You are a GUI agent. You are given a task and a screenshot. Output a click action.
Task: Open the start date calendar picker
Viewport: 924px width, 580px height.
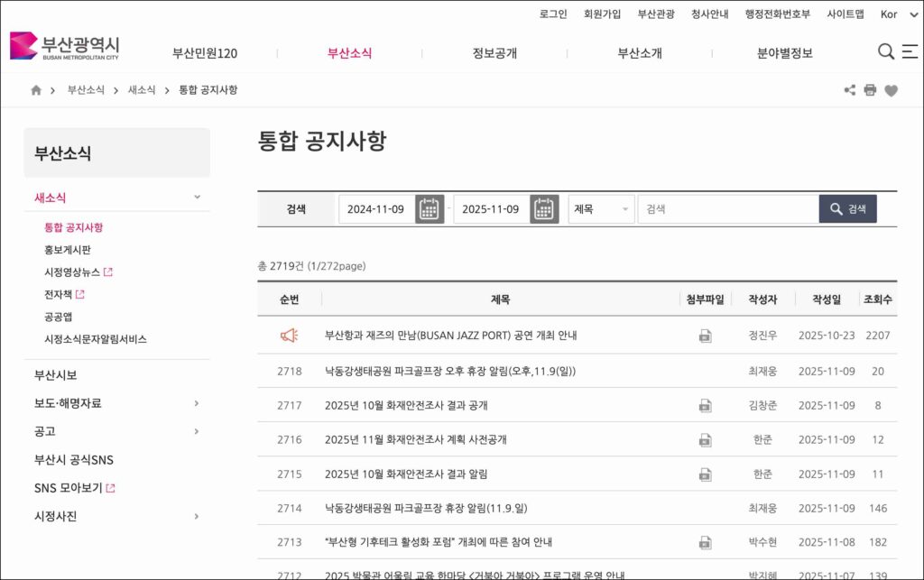click(x=430, y=209)
